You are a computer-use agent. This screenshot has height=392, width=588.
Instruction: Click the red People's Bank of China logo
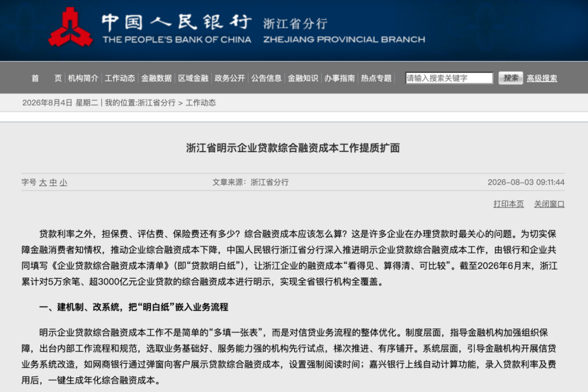tap(70, 28)
